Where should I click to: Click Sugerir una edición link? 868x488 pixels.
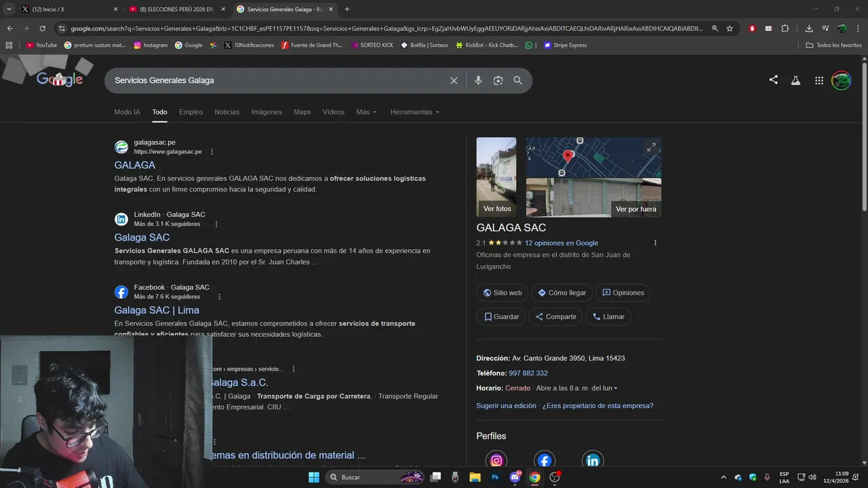[x=506, y=405]
